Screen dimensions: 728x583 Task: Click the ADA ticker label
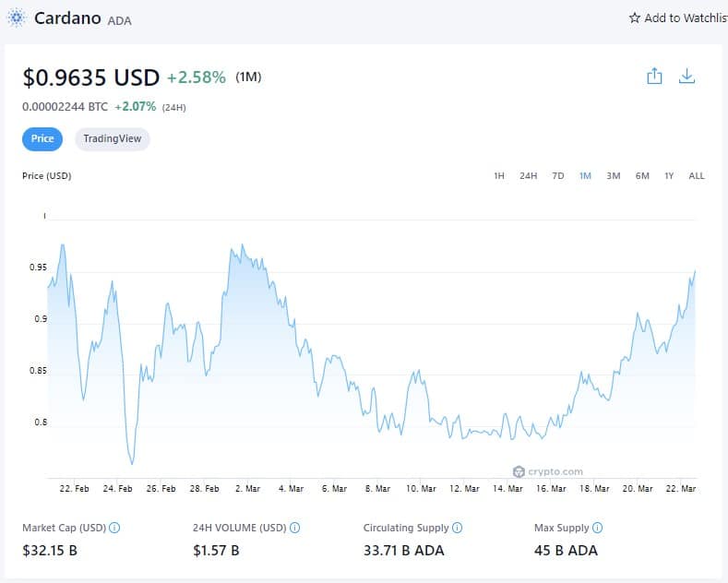pos(119,21)
